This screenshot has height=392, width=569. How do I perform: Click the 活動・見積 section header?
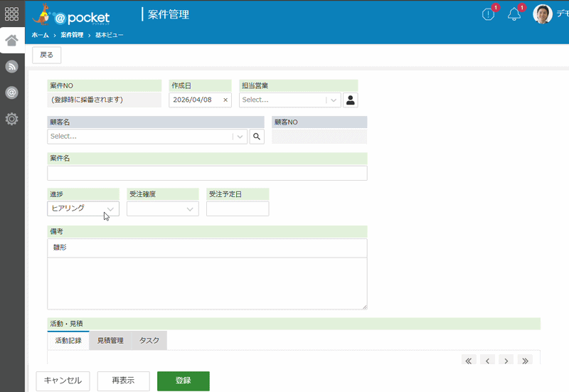coord(294,324)
